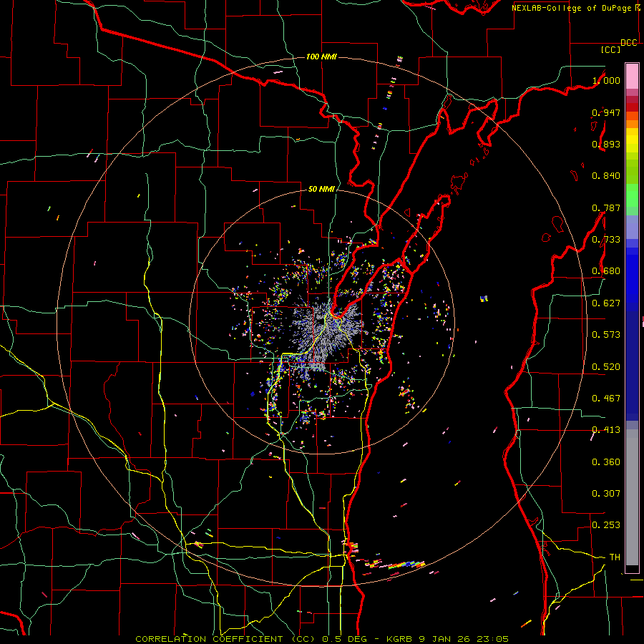Click the yellow segment of the color bar
Image resolution: width=644 pixels, height=644 pixels.
pos(632,140)
